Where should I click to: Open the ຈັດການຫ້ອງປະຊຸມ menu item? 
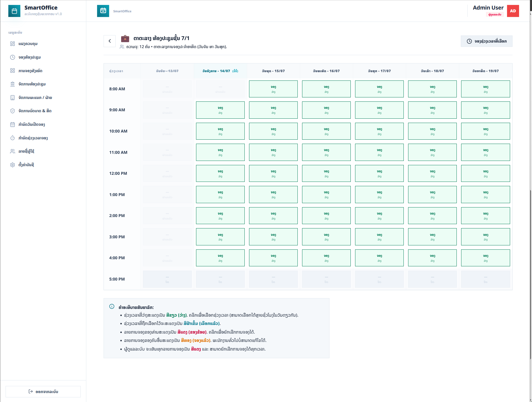(43, 84)
